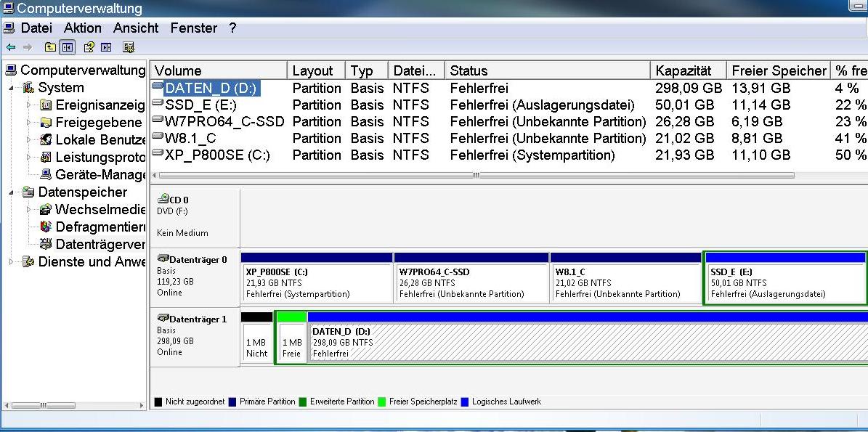Click the Logisches Laufwerk legend color swatch
This screenshot has height=432, width=868.
click(465, 402)
